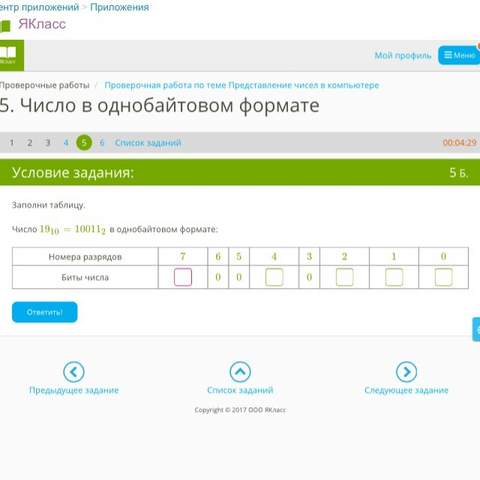This screenshot has height=480, width=480.
Task: Click the ЯКласс green book logo
Action: pyautogui.click(x=12, y=55)
